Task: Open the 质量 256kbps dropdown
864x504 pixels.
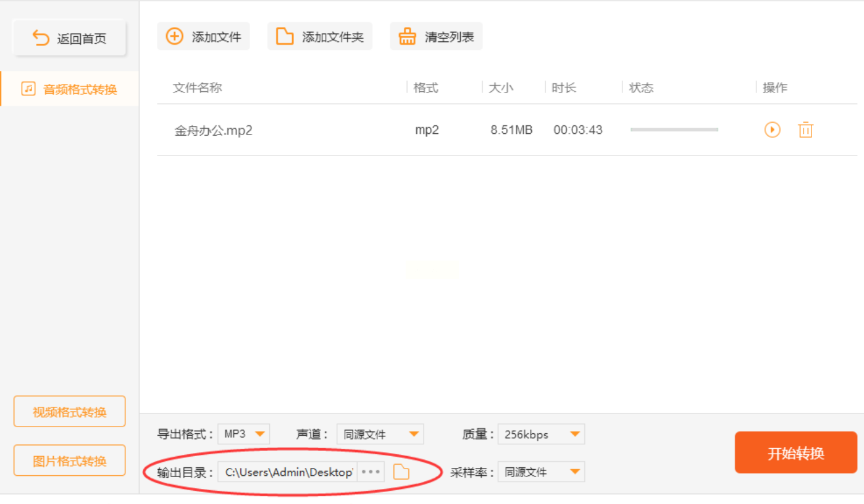Action: [x=541, y=434]
